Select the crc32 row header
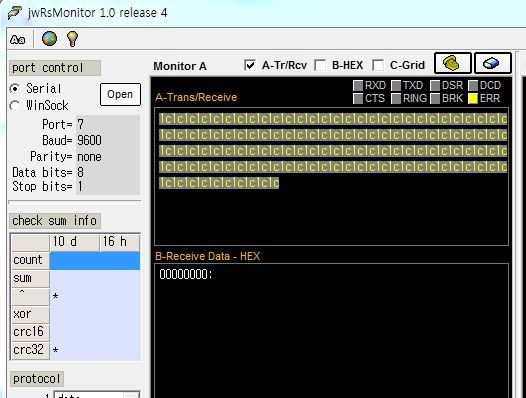This screenshot has width=526, height=398. pyautogui.click(x=30, y=350)
